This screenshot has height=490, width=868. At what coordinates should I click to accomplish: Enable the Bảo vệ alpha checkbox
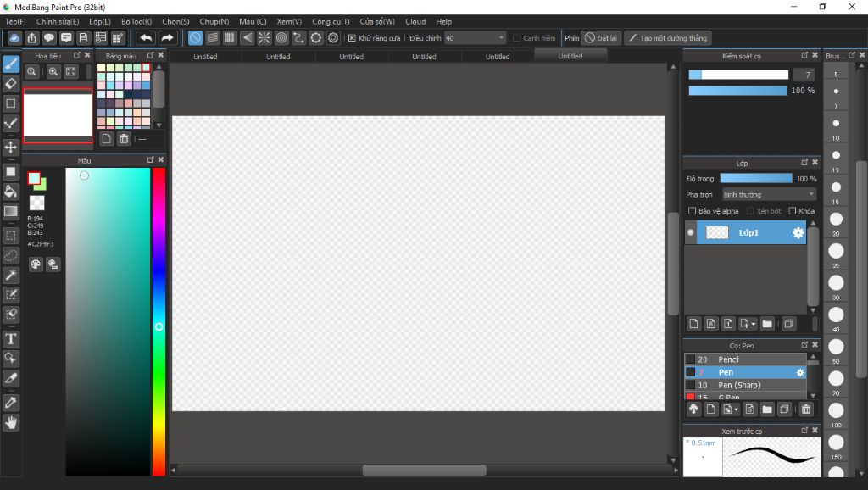coord(692,211)
